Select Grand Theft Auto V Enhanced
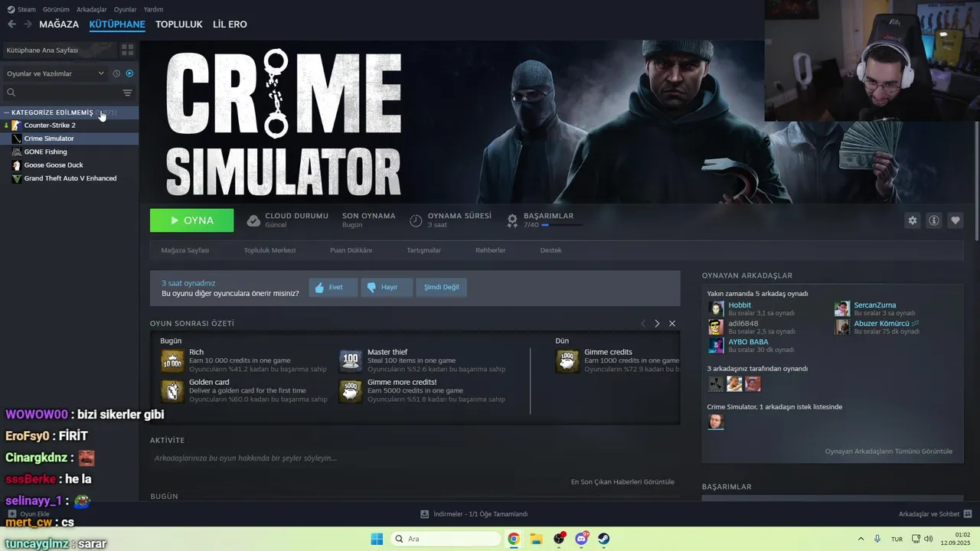Screen dimensions: 980x551 click(x=70, y=178)
